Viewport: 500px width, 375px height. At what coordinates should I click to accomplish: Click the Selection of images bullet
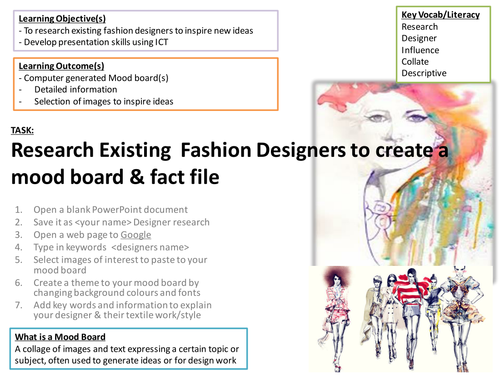point(104,101)
